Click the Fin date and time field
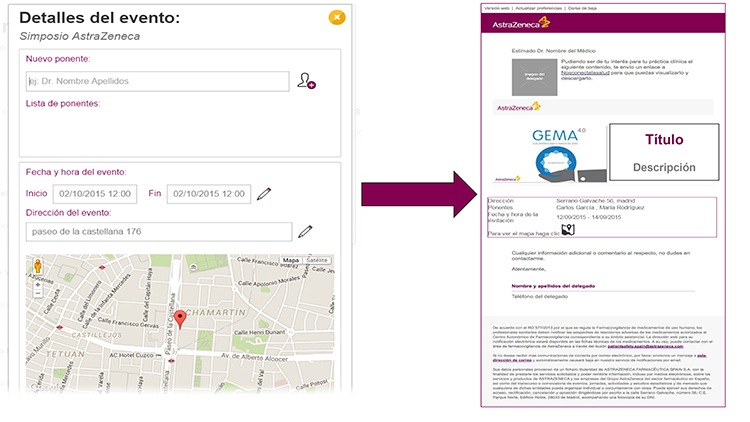This screenshot has height=422, width=750. click(x=209, y=194)
